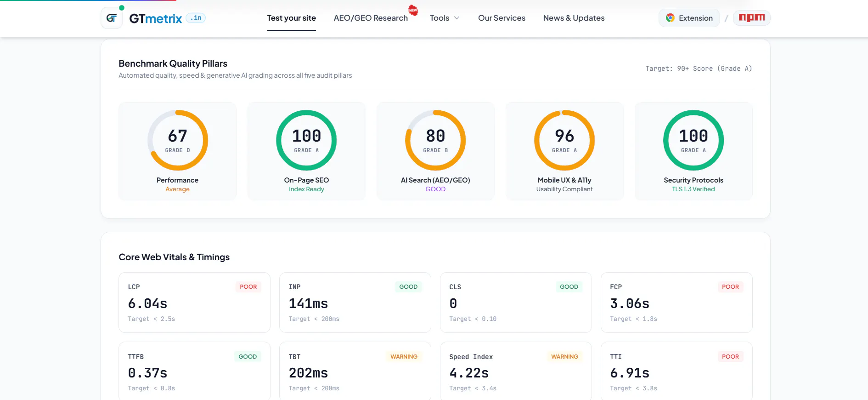
Task: Click the POOR badge on the FCP card
Action: 730,287
